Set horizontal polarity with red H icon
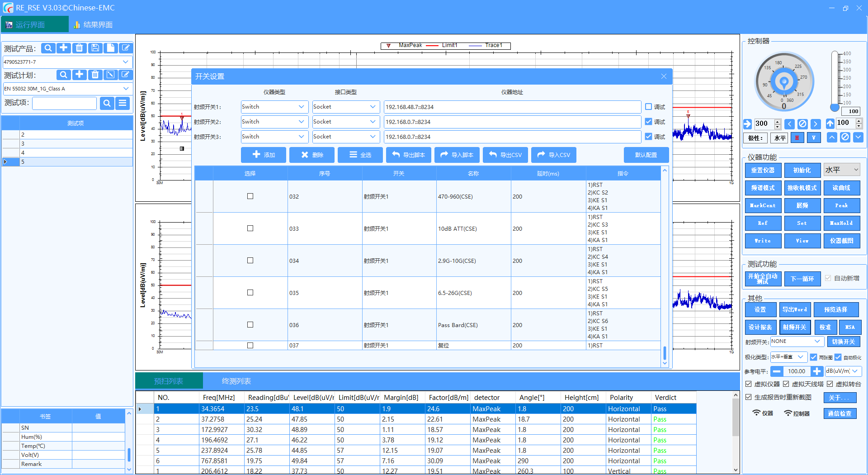Image resolution: width=868 pixels, height=475 pixels. pyautogui.click(x=797, y=138)
